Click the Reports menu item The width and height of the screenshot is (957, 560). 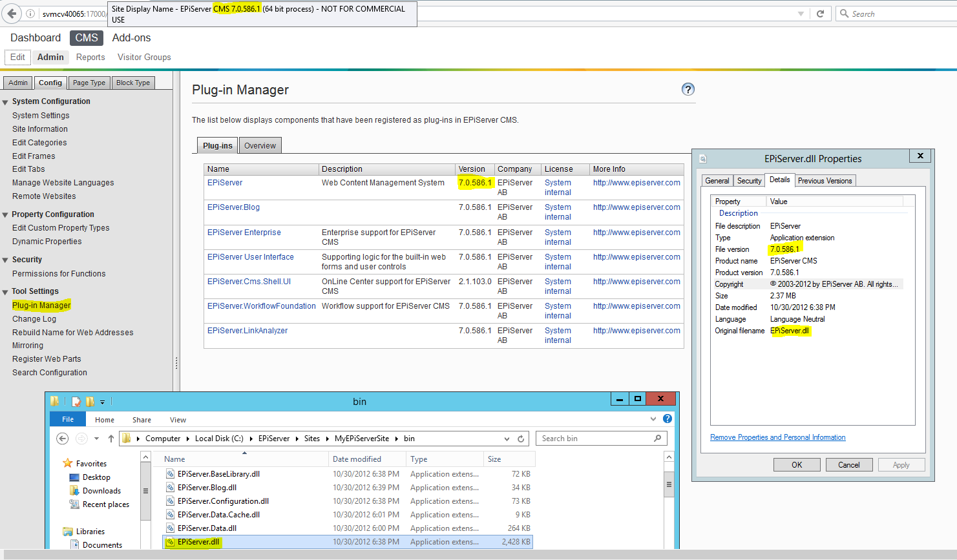coord(90,57)
